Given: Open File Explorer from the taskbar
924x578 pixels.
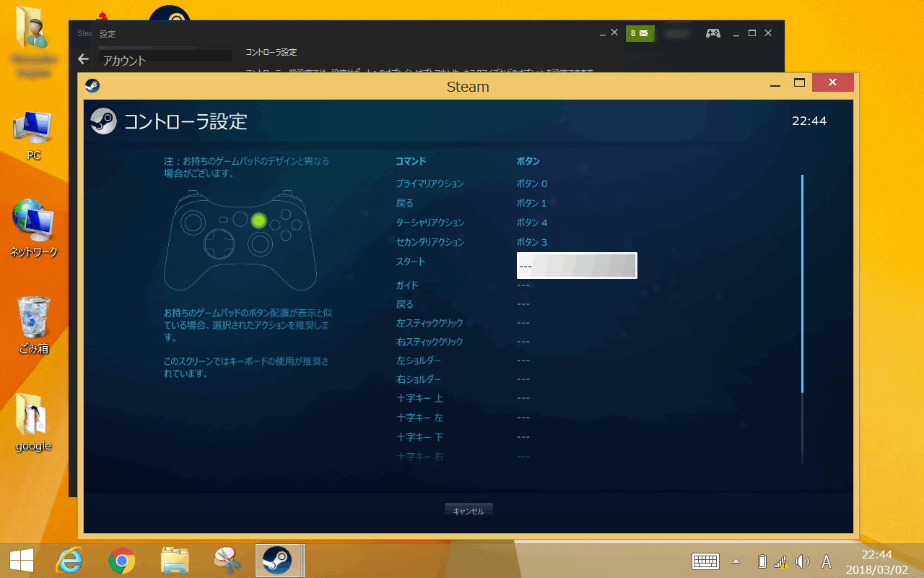Looking at the screenshot, I should click(x=175, y=560).
